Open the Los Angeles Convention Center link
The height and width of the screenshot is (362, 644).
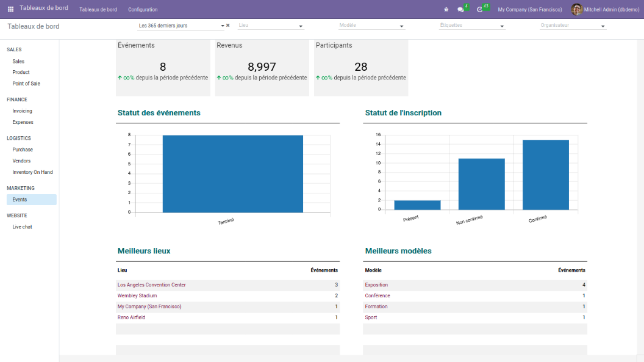tap(151, 285)
